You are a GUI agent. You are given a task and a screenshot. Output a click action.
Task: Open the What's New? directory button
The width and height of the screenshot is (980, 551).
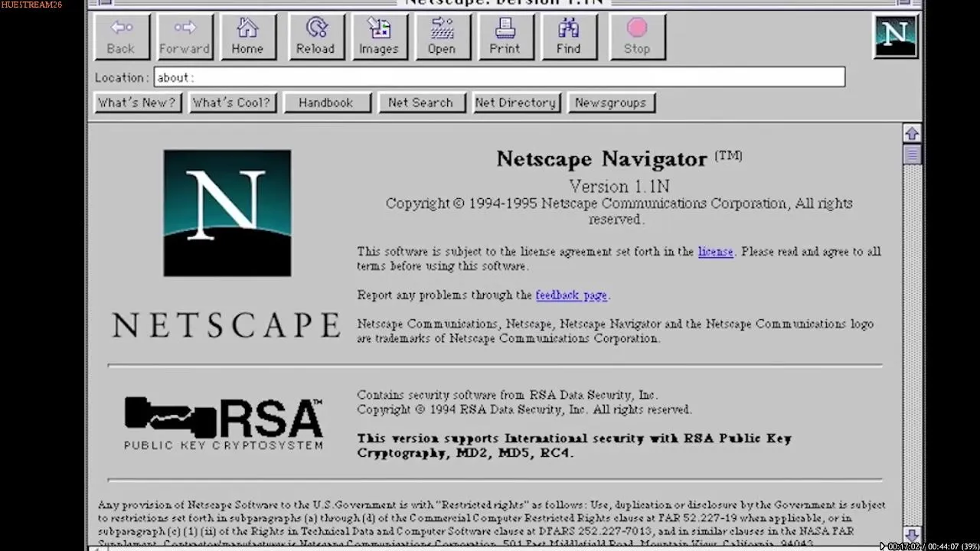click(137, 103)
